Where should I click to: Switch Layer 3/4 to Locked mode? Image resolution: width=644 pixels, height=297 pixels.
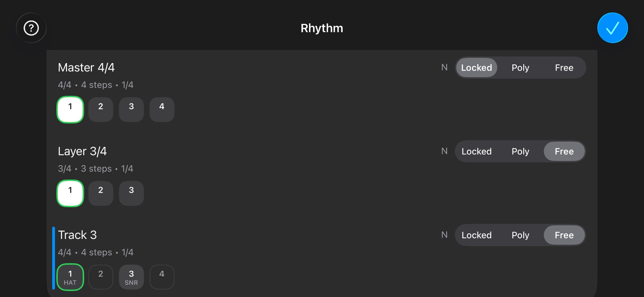pos(477,151)
